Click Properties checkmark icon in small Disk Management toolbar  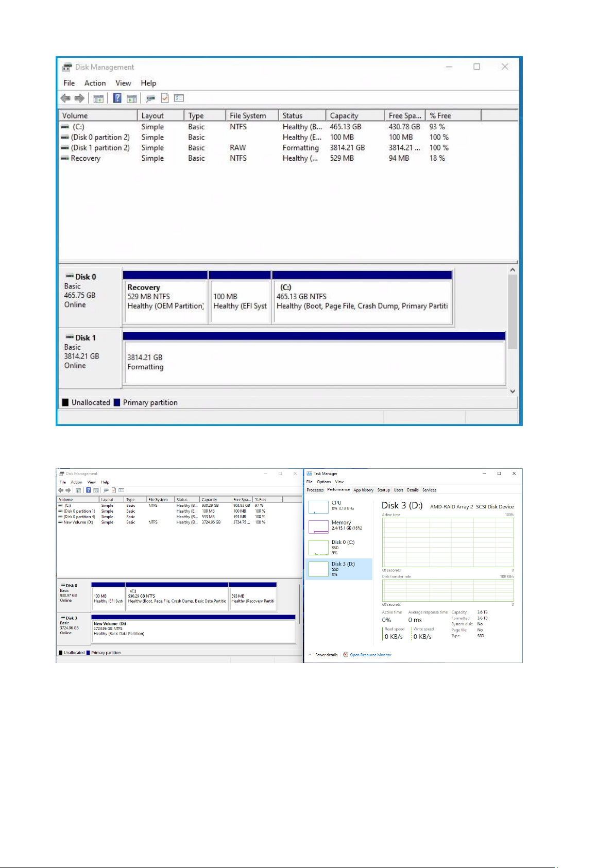click(114, 490)
